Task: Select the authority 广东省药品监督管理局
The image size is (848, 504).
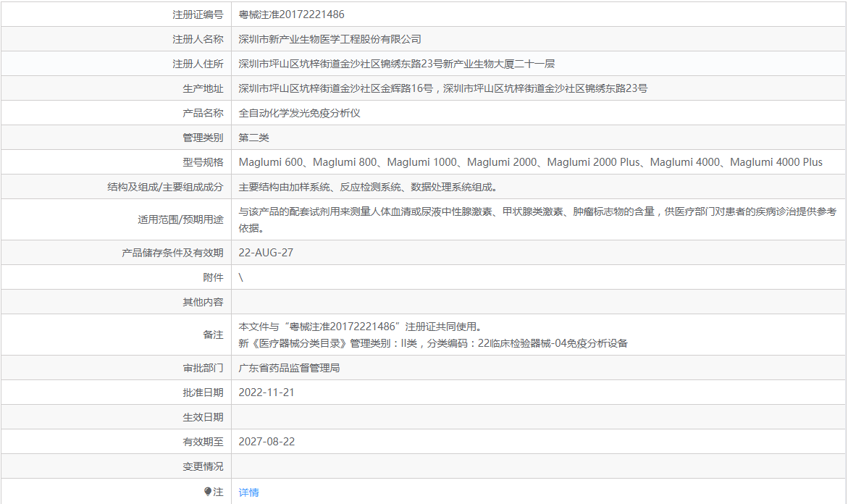Action: click(x=290, y=368)
